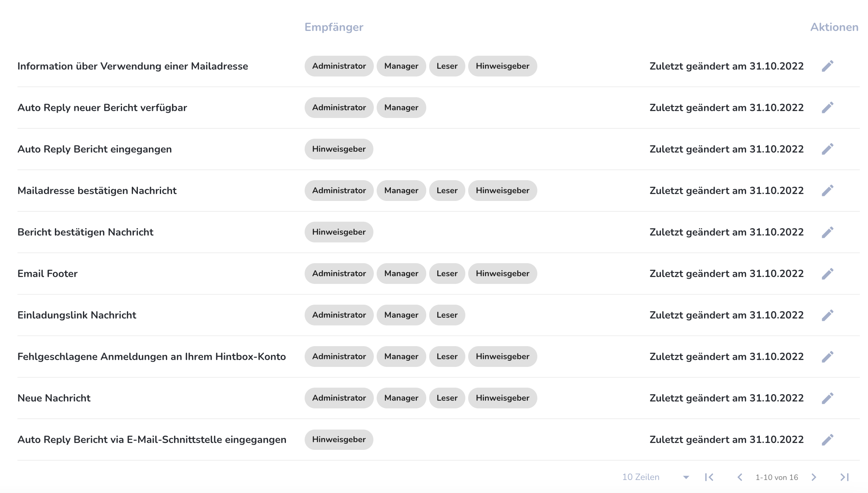Jump to the last page

pyautogui.click(x=844, y=477)
